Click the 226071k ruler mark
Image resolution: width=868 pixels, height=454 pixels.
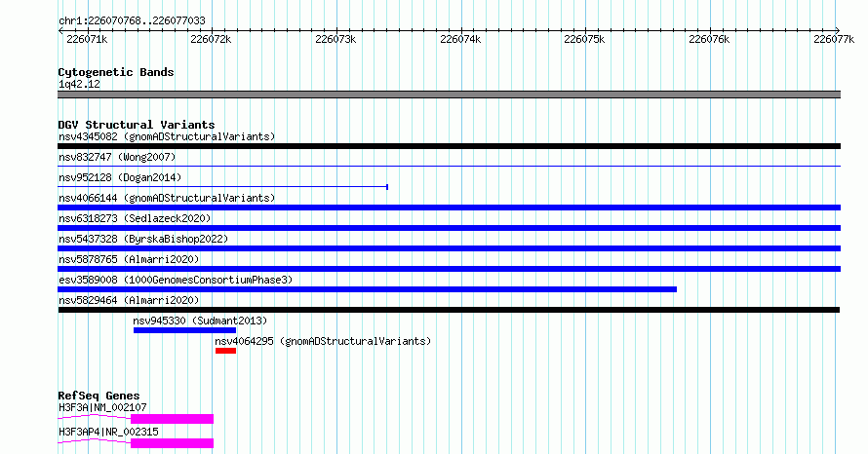click(87, 39)
